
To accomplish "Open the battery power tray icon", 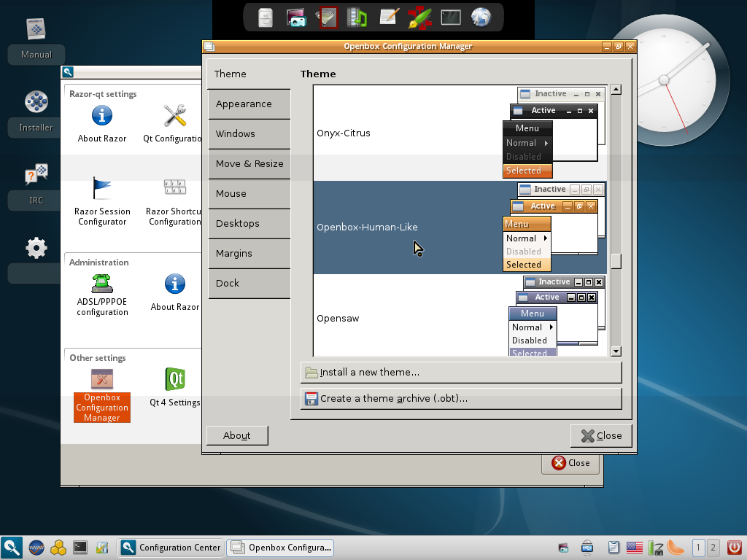I will (x=656, y=548).
